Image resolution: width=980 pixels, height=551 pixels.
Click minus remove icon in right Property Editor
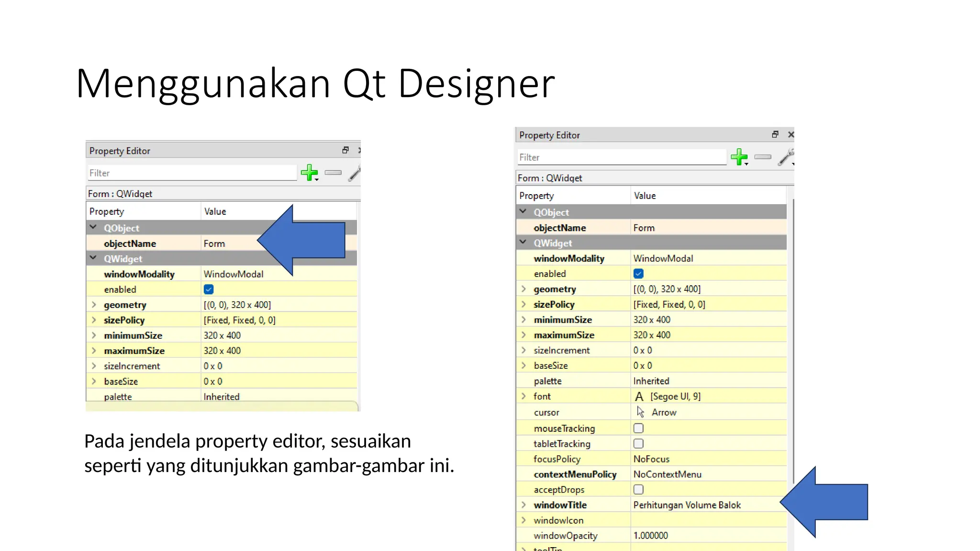[x=763, y=157]
